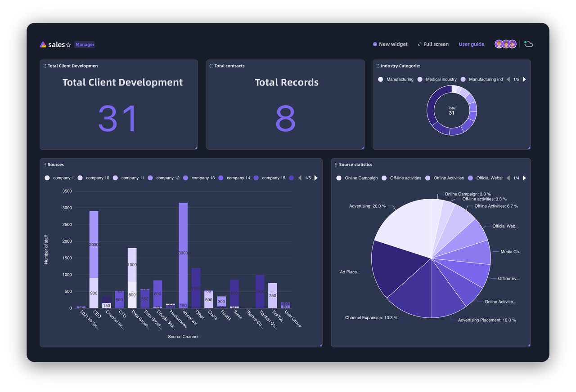Go to previous legend page in Source statistics

coord(508,178)
